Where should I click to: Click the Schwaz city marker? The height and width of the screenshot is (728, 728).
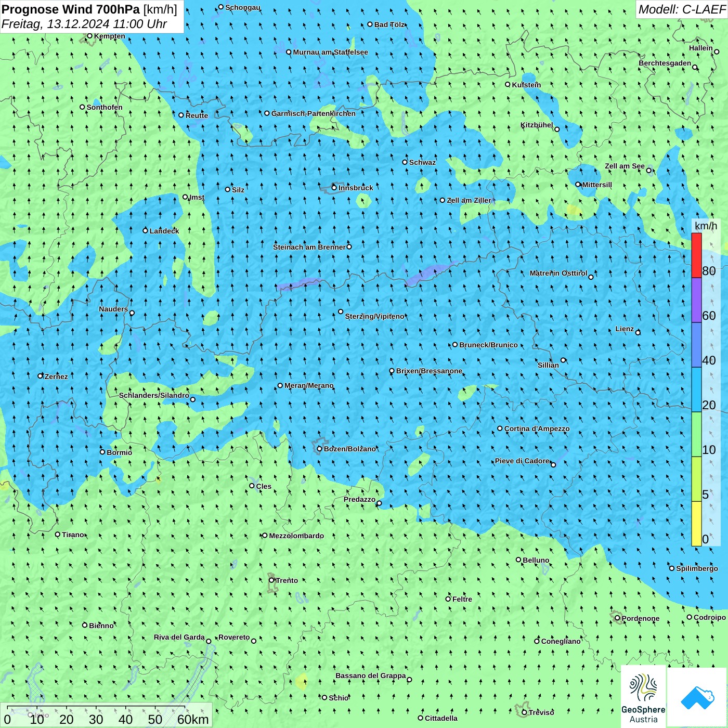pyautogui.click(x=405, y=162)
